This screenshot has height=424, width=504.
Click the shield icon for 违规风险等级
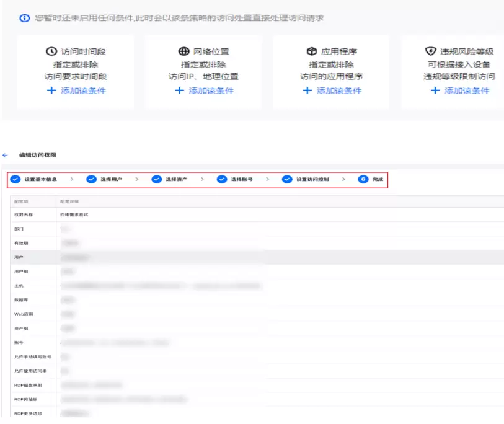(x=430, y=51)
